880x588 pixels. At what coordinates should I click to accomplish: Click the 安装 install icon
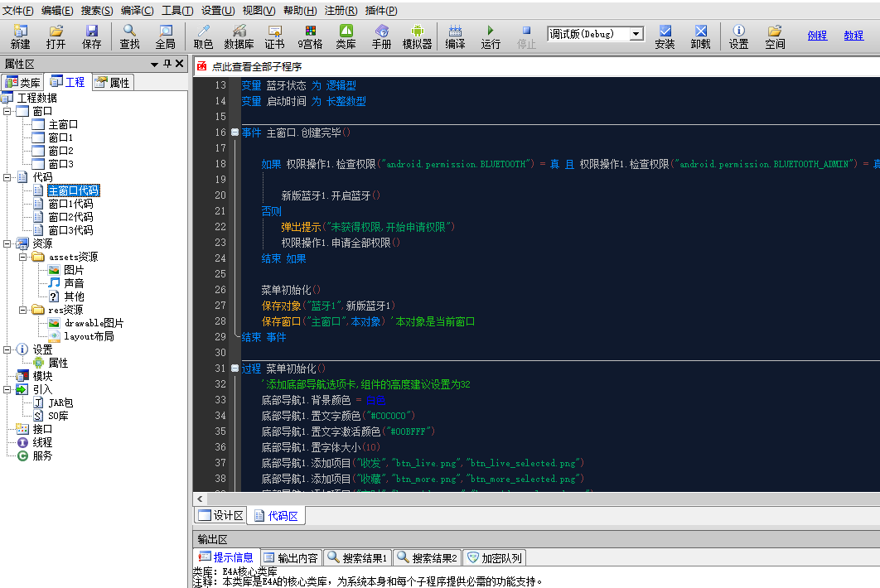(665, 36)
